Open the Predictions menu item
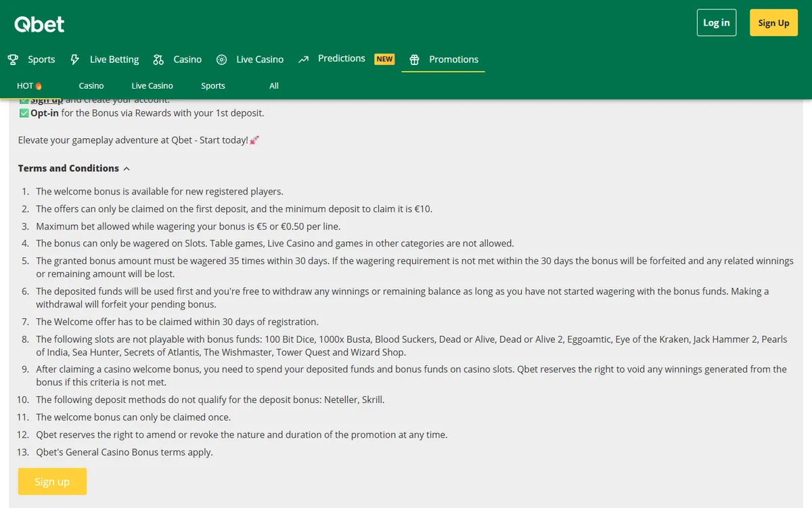 point(342,59)
